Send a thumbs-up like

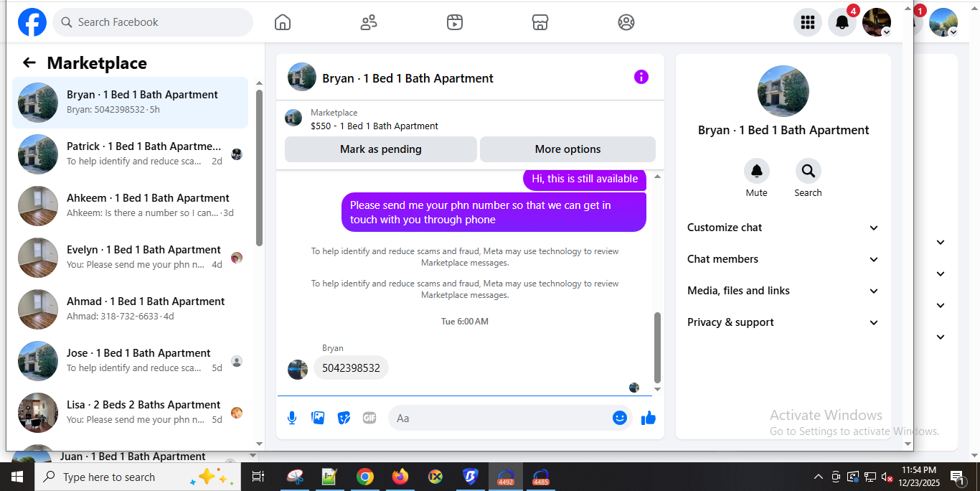tap(649, 418)
